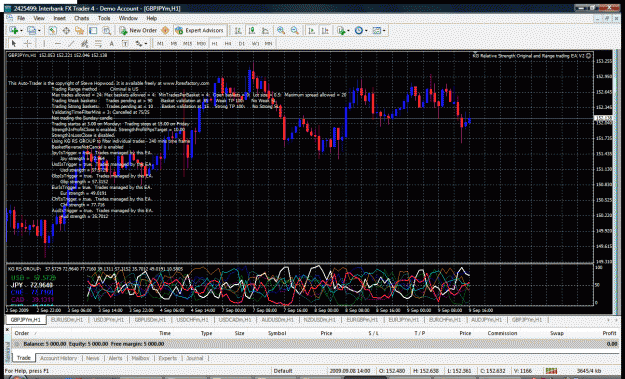Select M1 timeframe

click(x=160, y=43)
